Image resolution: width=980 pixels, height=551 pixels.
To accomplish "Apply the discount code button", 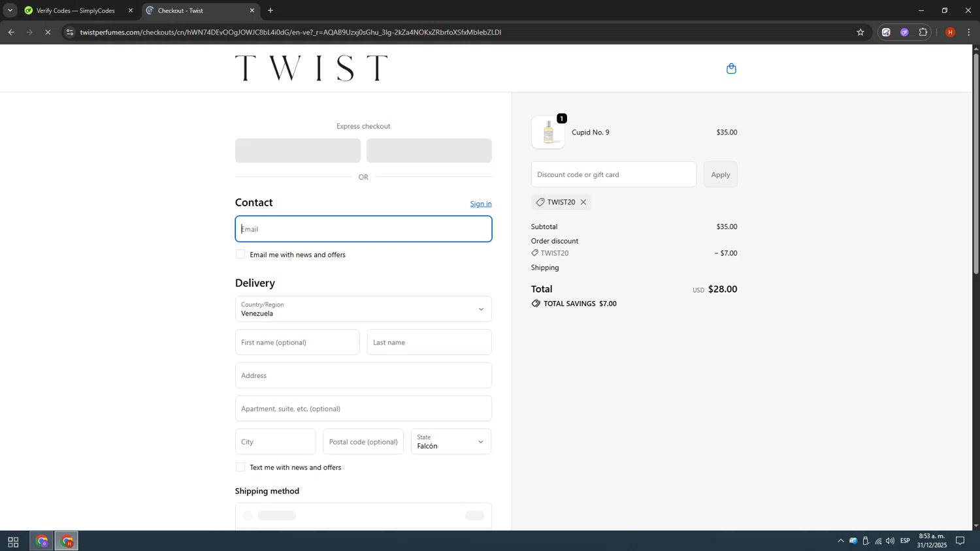I will pos(721,174).
